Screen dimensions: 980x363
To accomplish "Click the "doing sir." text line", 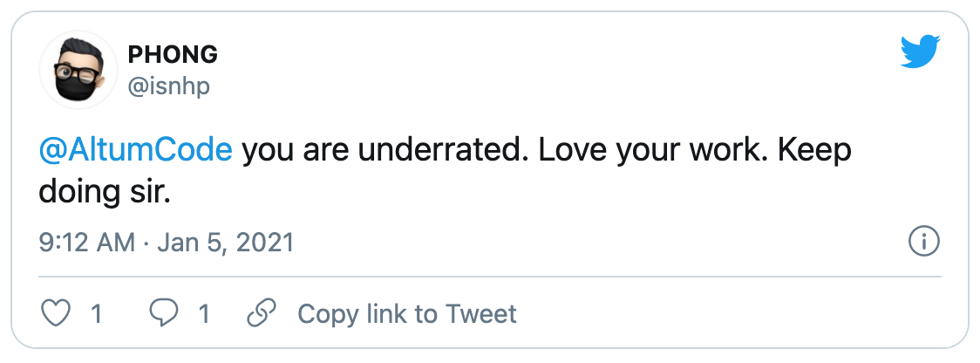I will [105, 193].
